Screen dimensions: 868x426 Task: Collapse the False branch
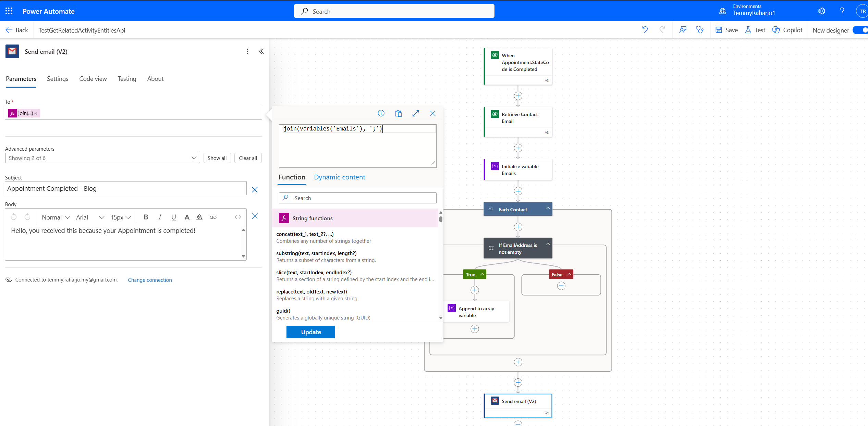569,274
